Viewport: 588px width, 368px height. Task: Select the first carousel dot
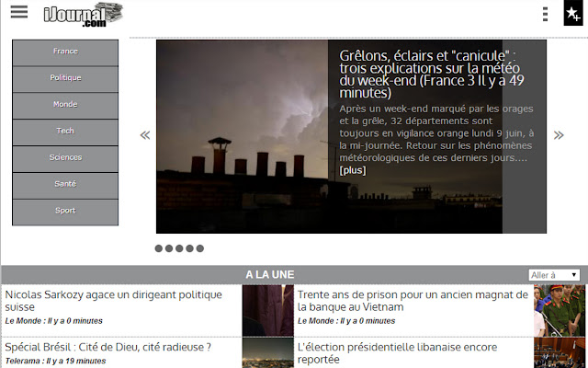tap(159, 248)
